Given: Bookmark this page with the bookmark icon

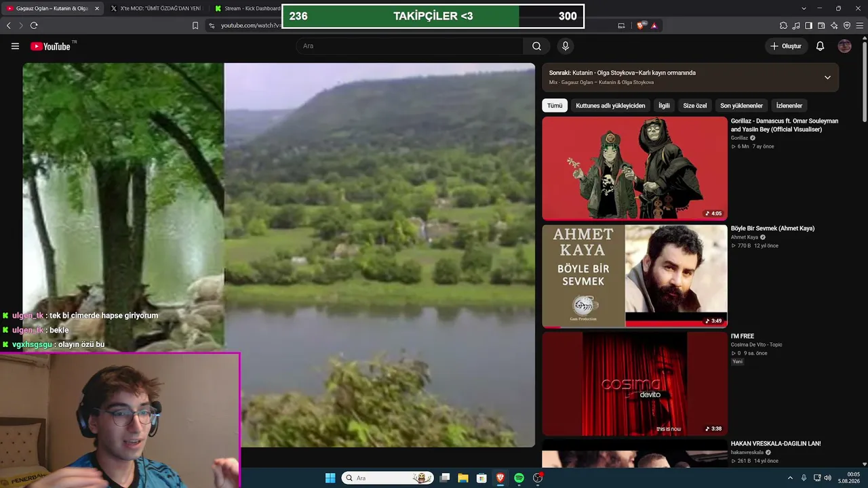Looking at the screenshot, I should click(x=195, y=26).
